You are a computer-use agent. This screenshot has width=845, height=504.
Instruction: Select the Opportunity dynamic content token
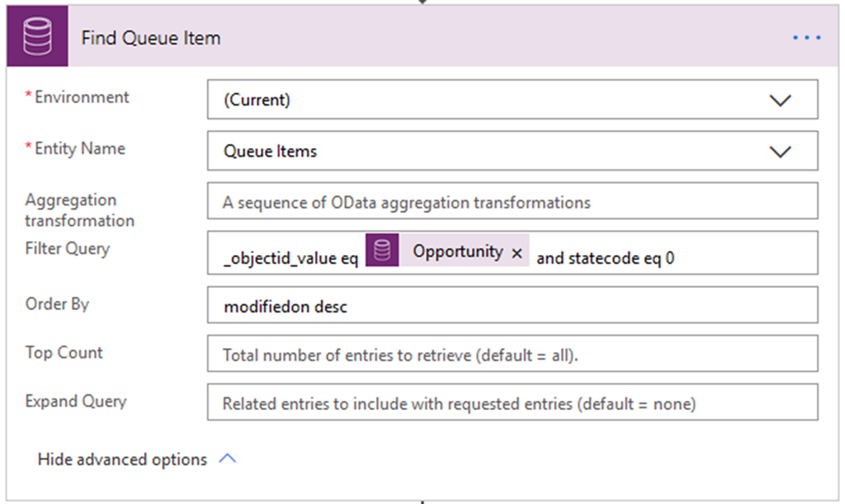click(457, 252)
